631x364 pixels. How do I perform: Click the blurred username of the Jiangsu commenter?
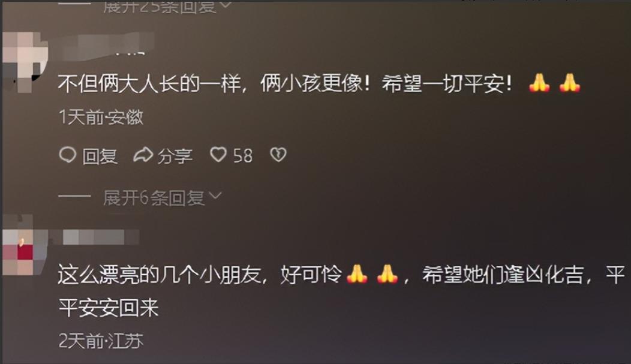point(101,237)
